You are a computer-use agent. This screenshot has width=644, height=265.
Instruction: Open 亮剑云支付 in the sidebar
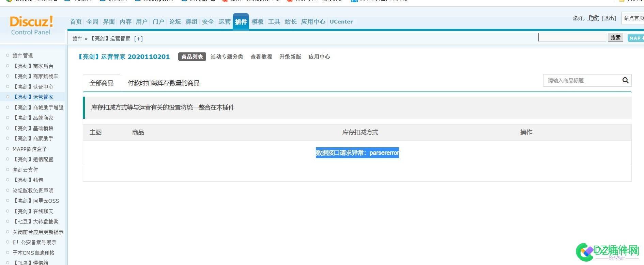coord(25,170)
